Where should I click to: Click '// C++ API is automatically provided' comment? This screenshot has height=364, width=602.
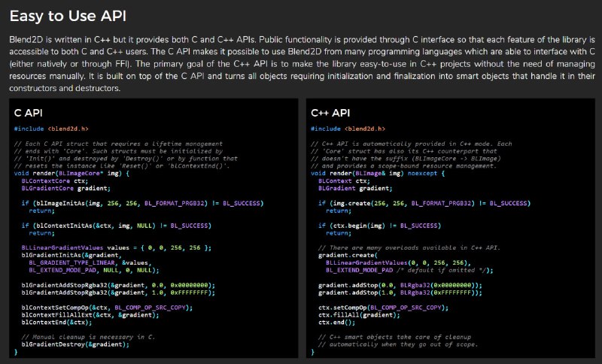tap(411, 144)
